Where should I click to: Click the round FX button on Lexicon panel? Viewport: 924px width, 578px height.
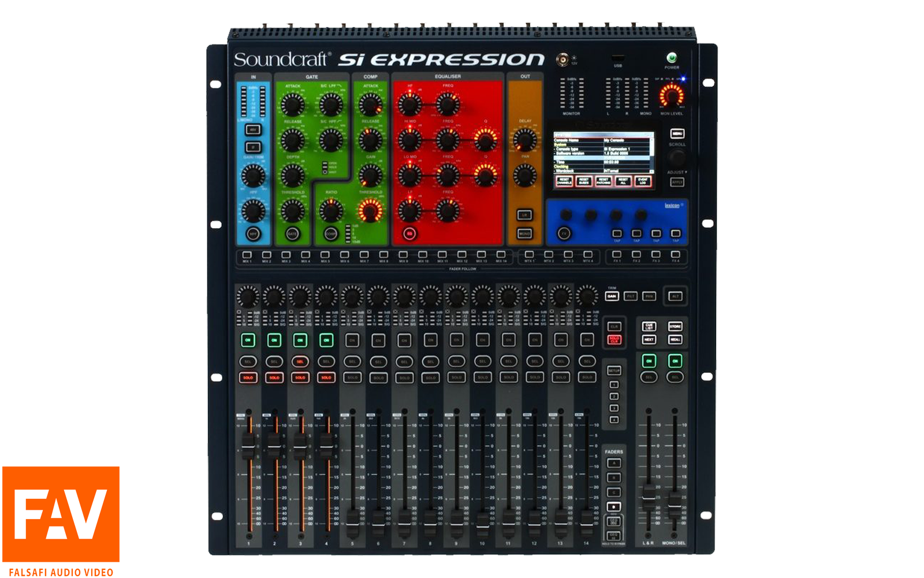(x=564, y=234)
